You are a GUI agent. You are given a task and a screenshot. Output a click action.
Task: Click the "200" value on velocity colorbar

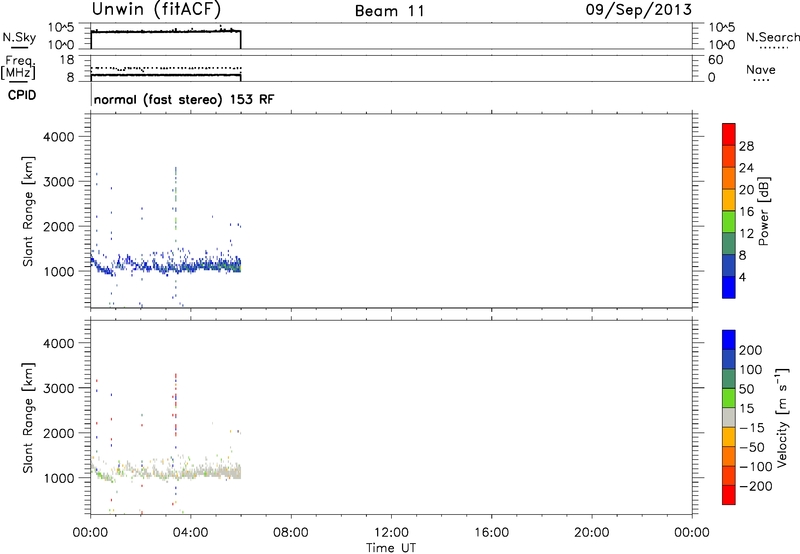point(751,350)
